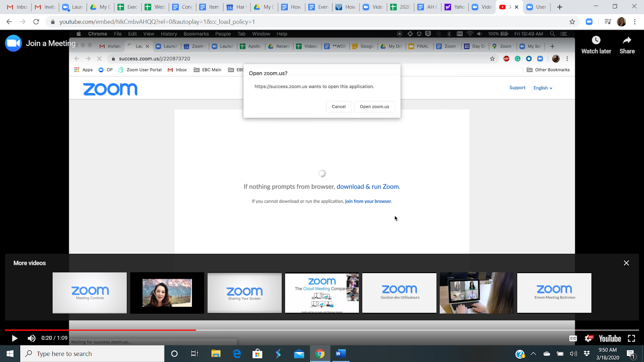The width and height of the screenshot is (644, 362).
Task: Open the Join a Meeting video title
Action: click(51, 43)
